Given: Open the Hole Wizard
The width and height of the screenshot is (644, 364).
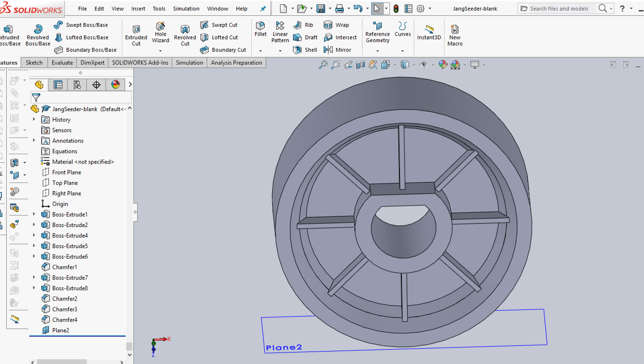Looking at the screenshot, I should point(160,33).
